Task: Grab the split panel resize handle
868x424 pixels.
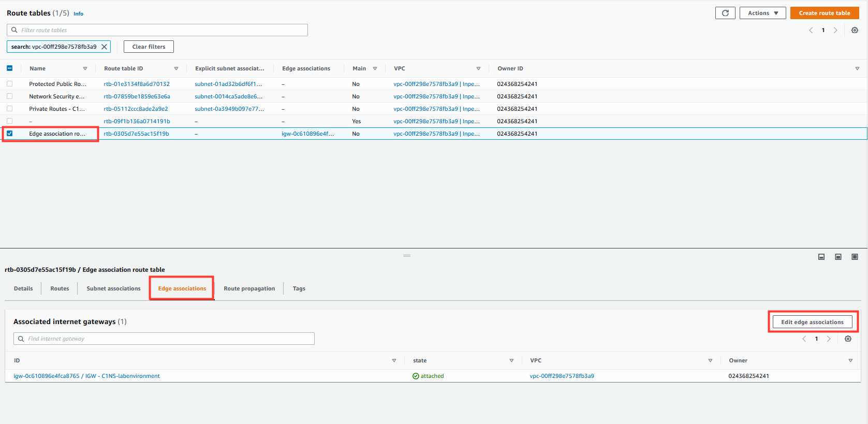Action: tap(407, 256)
